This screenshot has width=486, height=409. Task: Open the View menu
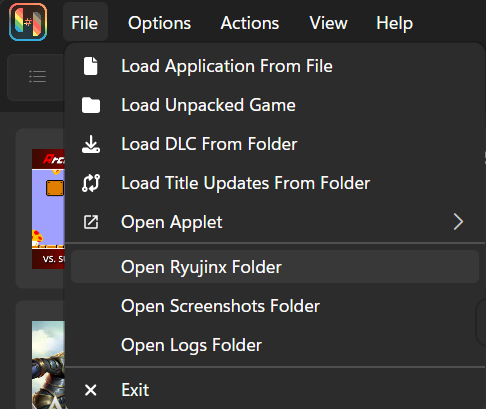328,23
